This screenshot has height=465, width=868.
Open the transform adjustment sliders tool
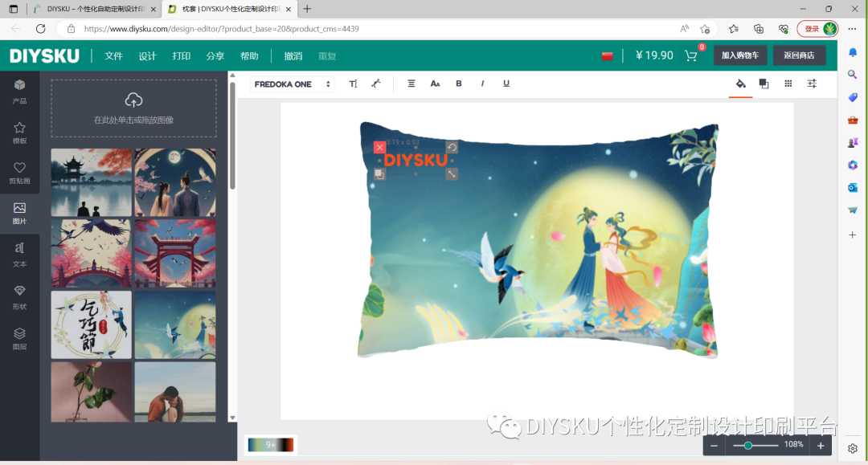tap(812, 84)
